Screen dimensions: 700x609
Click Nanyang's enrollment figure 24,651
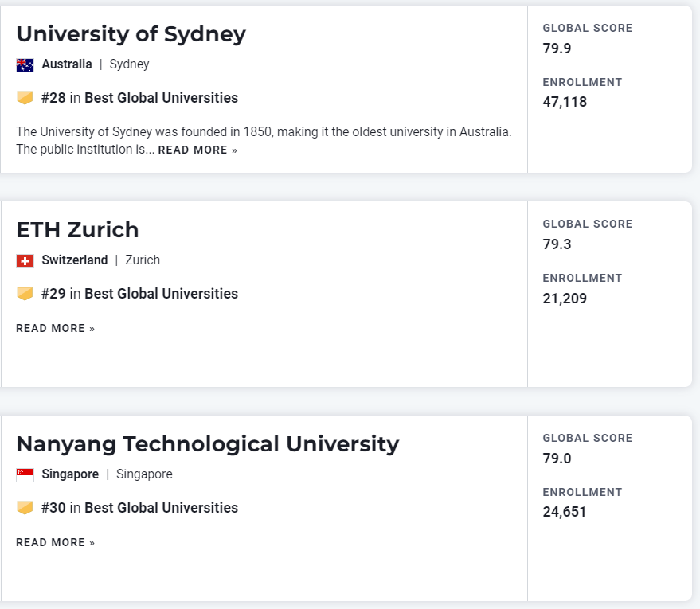point(565,512)
